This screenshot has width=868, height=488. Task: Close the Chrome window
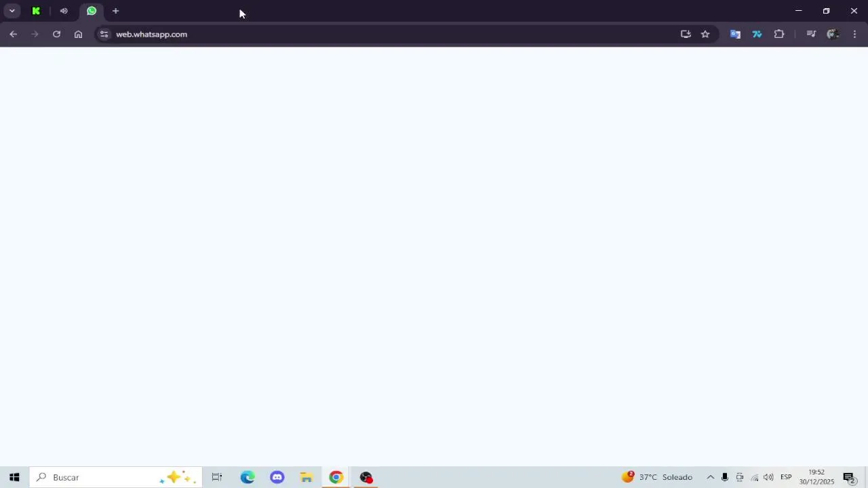(x=854, y=11)
